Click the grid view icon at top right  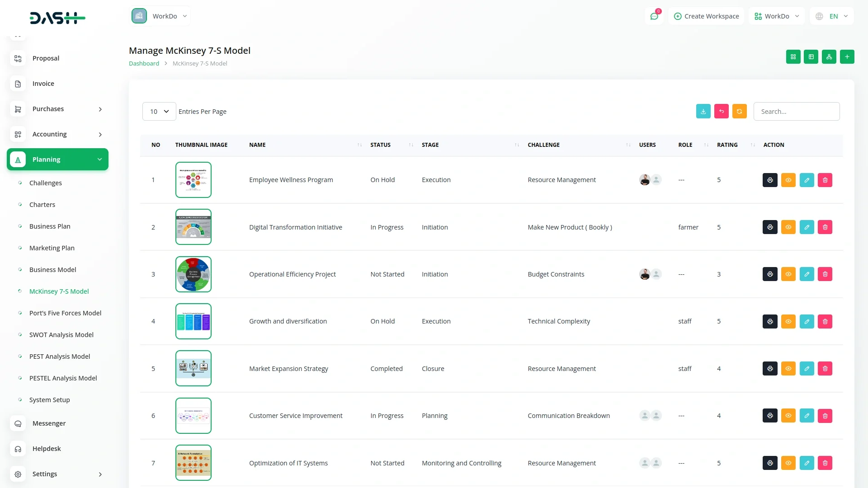793,57
